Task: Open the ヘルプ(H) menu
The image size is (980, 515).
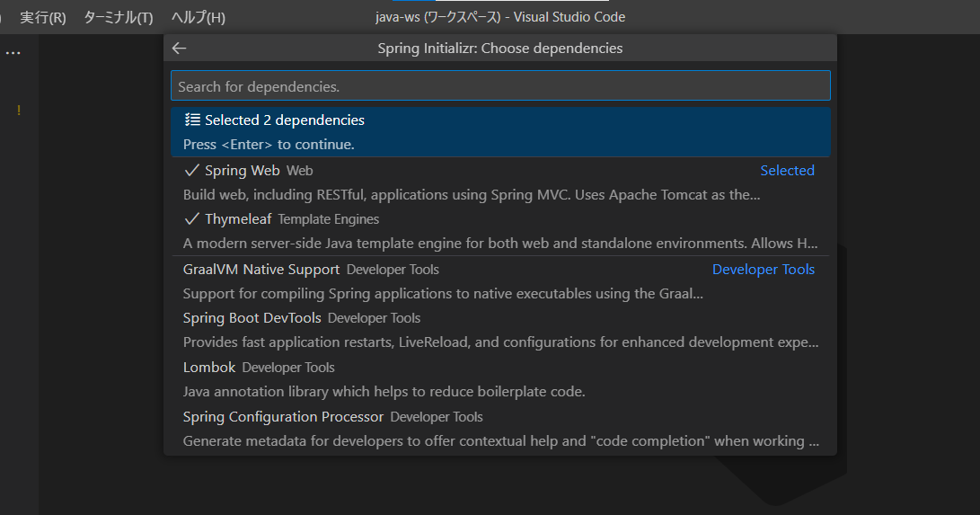Action: [198, 17]
